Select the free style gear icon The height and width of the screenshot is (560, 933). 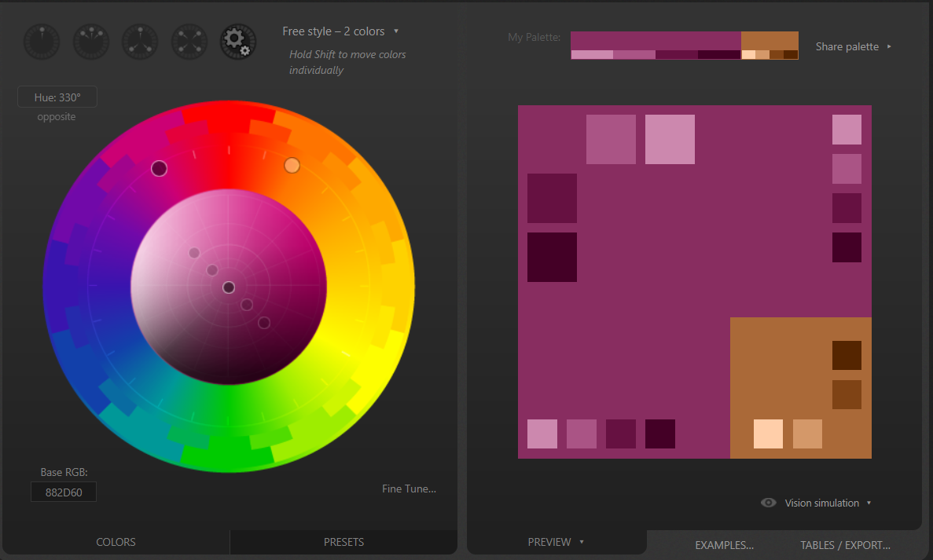click(x=238, y=42)
